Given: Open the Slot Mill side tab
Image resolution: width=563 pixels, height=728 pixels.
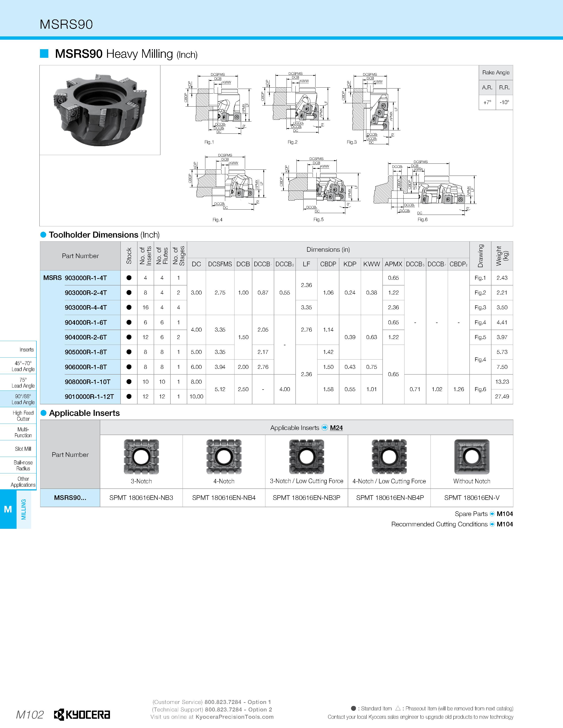Looking at the screenshot, I should 18,449.
